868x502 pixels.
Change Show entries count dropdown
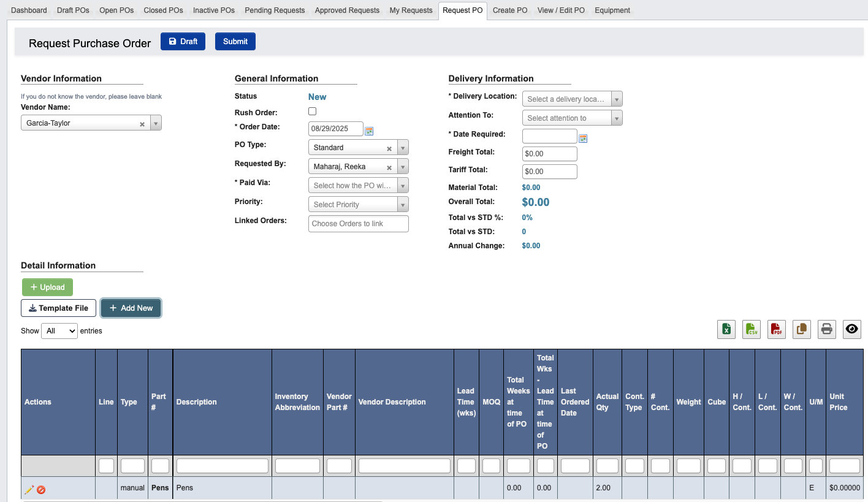59,331
